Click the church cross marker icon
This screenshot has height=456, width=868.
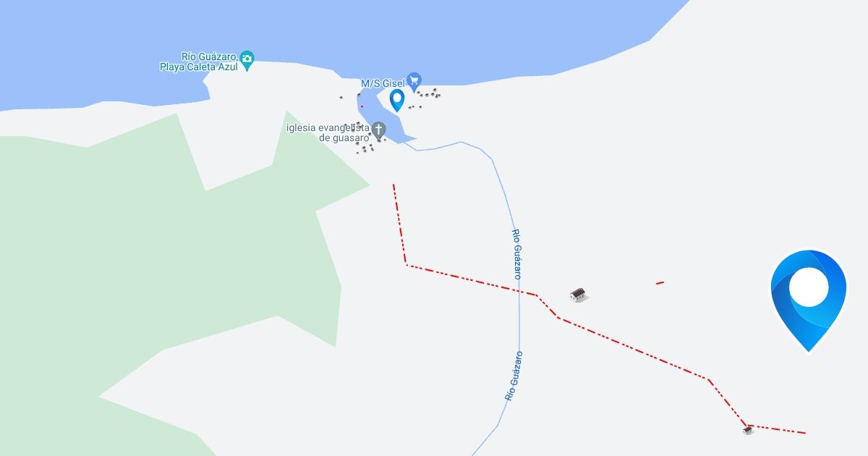pos(378,130)
